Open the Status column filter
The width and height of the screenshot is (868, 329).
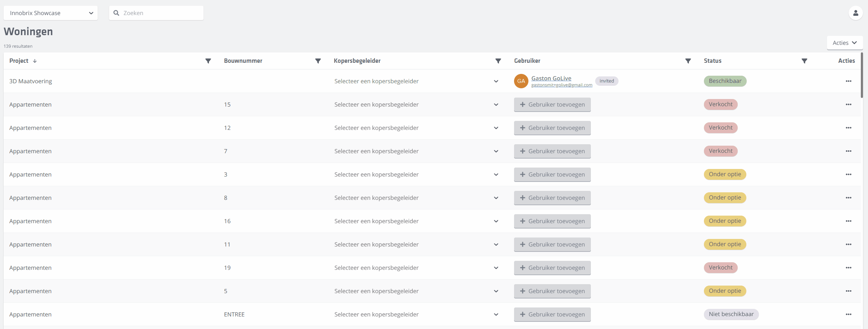coord(804,61)
